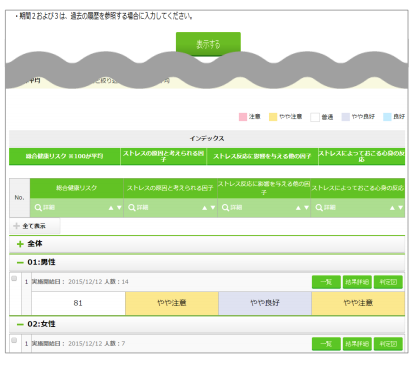Screen dimensions: 420x365
Task: Switch to ストレスの原因と考えられる因子 index tab
Action: pos(163,156)
